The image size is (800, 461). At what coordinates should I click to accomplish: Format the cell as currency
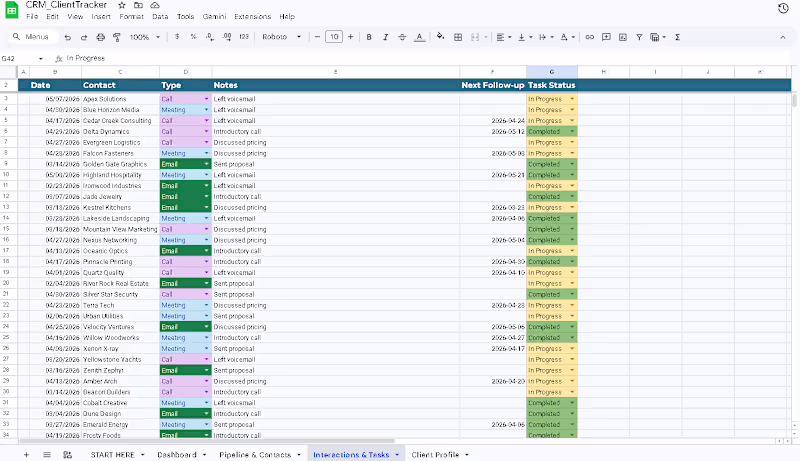click(x=177, y=37)
